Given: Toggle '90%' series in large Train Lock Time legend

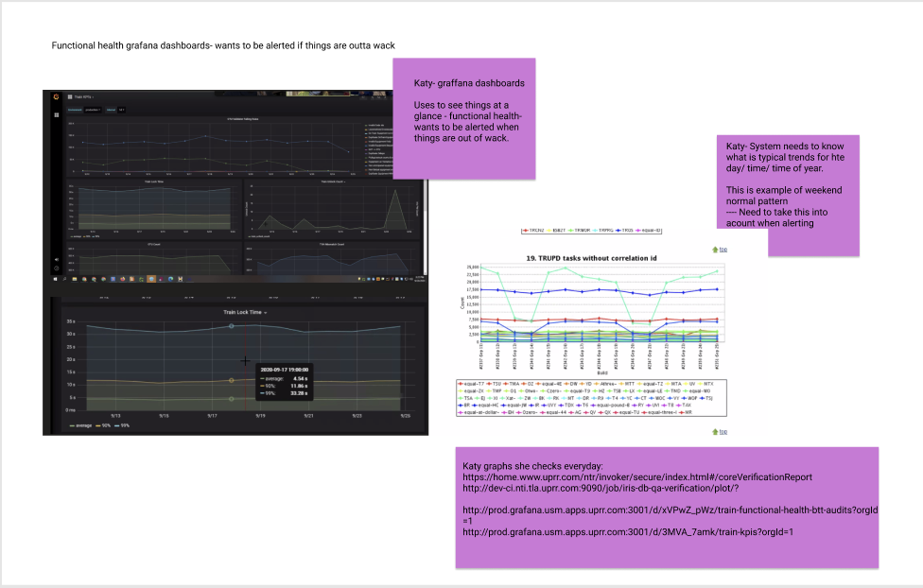Looking at the screenshot, I should (104, 425).
